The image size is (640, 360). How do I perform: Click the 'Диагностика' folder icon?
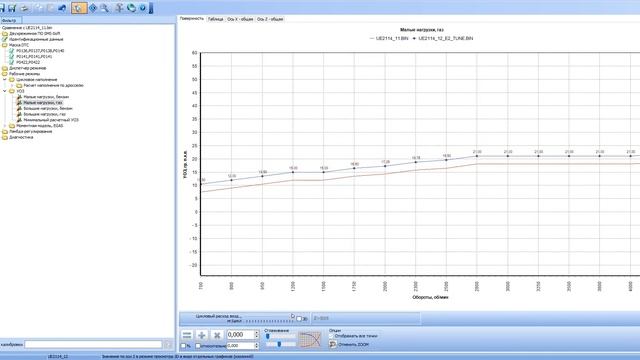click(5, 137)
